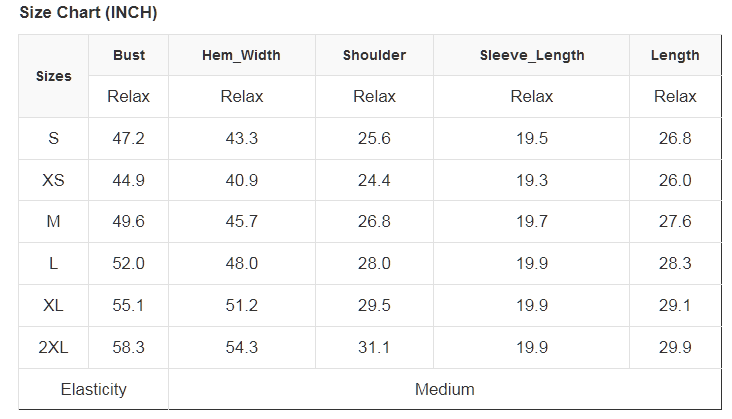Image resolution: width=732 pixels, height=419 pixels.
Task: Select the 58.3 bust value for 2XL
Action: pos(128,347)
